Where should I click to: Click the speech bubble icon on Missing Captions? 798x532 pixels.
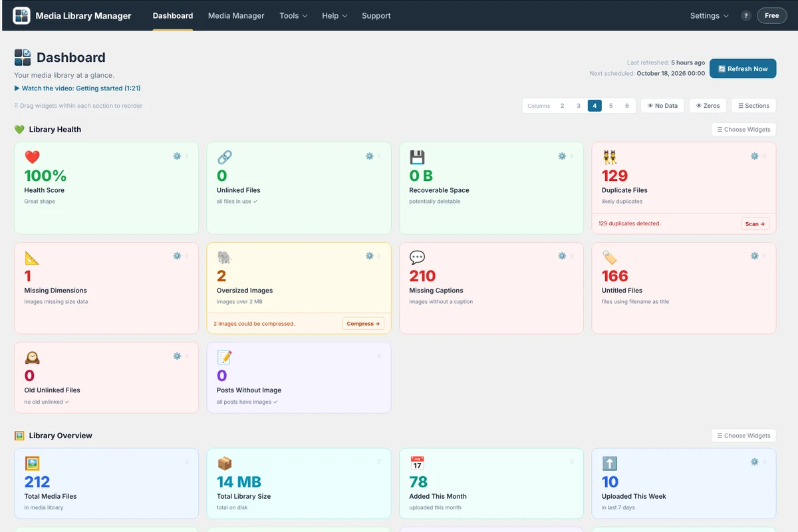417,257
